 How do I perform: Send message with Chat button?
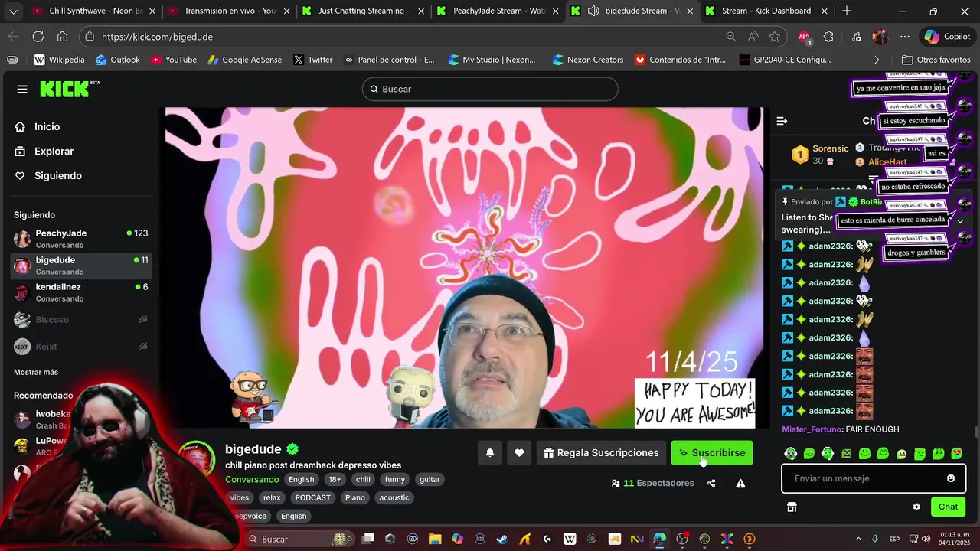click(948, 507)
